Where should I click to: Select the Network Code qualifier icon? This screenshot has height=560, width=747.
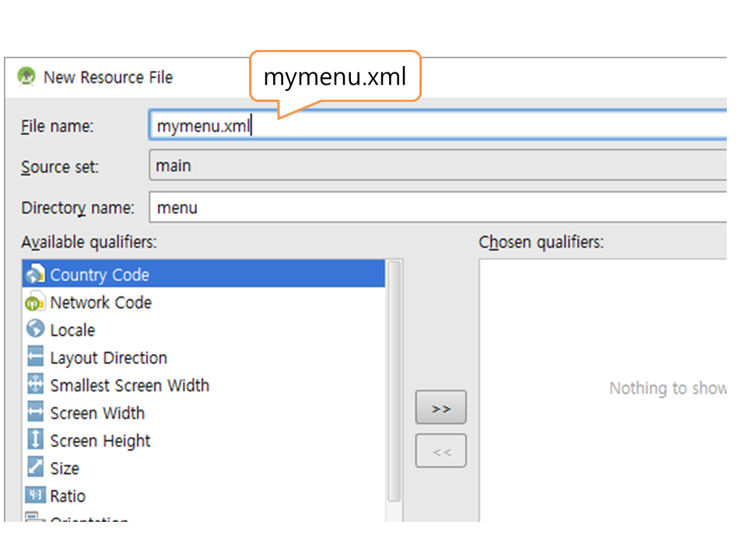[35, 303]
